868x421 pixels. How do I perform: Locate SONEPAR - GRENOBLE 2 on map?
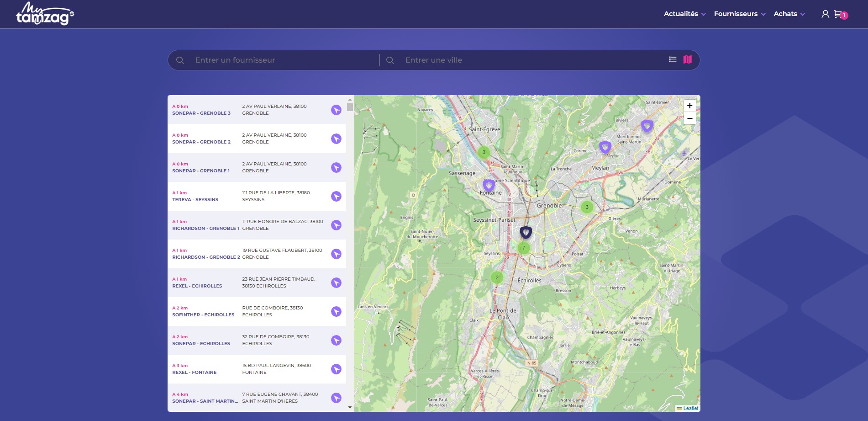[x=336, y=139]
